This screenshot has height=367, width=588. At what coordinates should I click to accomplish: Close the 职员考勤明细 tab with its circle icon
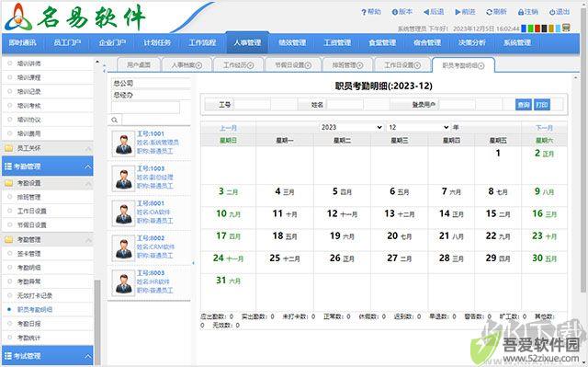pos(481,65)
